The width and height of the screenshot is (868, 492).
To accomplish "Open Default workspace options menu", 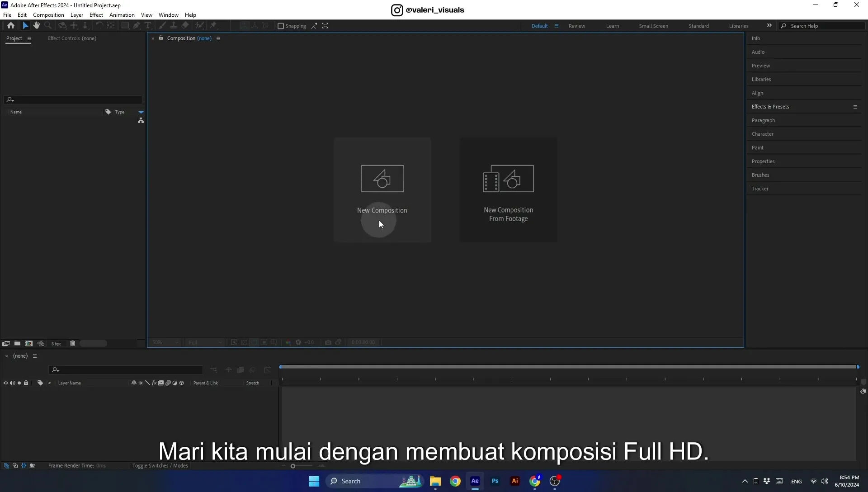I will tap(557, 26).
